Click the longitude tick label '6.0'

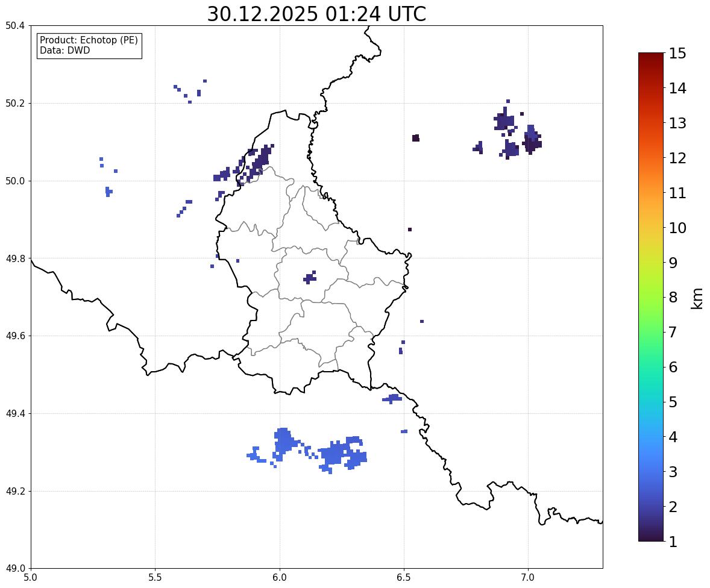pyautogui.click(x=280, y=578)
